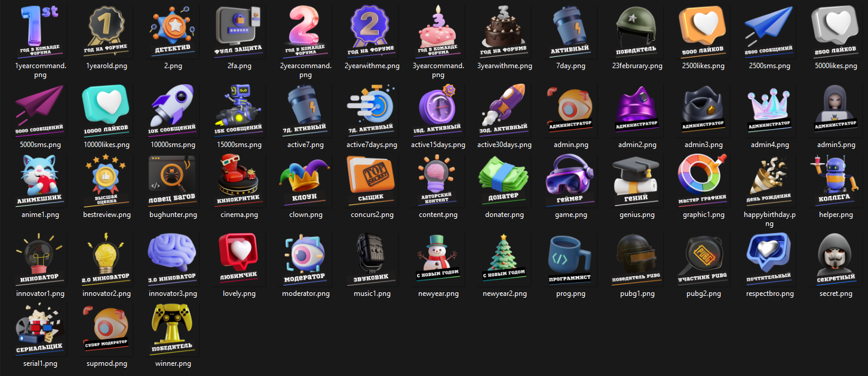Select the thumbs-up medal bestreview.png
Image resolution: width=868 pixels, height=376 pixels.
click(107, 181)
